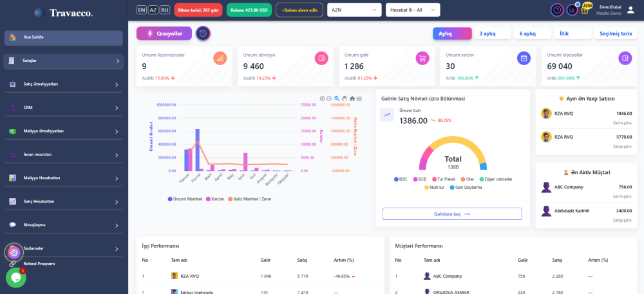Click the user profile avatar icon
The image size is (644, 294).
pos(630,10)
